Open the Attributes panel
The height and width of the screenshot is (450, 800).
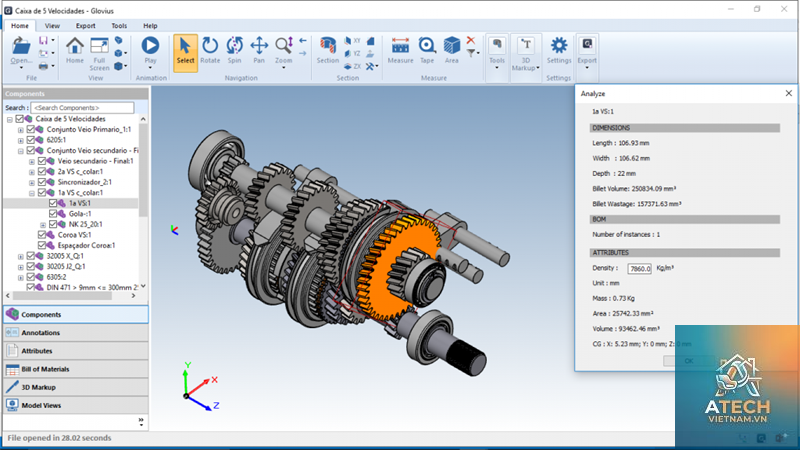(76, 351)
